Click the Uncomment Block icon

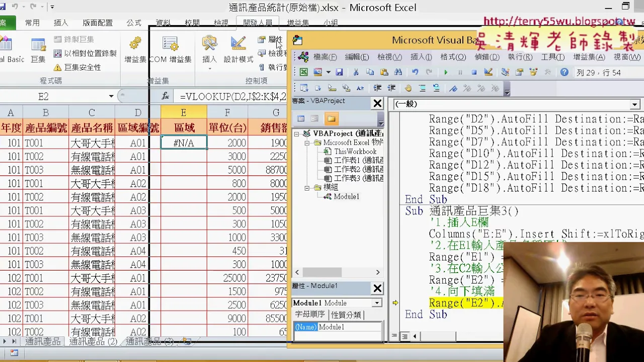click(436, 88)
